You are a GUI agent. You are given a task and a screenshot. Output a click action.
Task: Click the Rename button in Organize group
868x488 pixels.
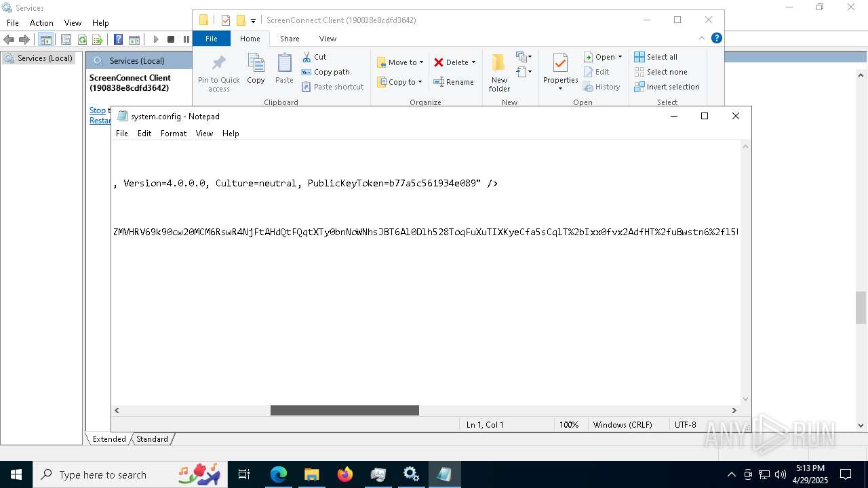pos(454,82)
